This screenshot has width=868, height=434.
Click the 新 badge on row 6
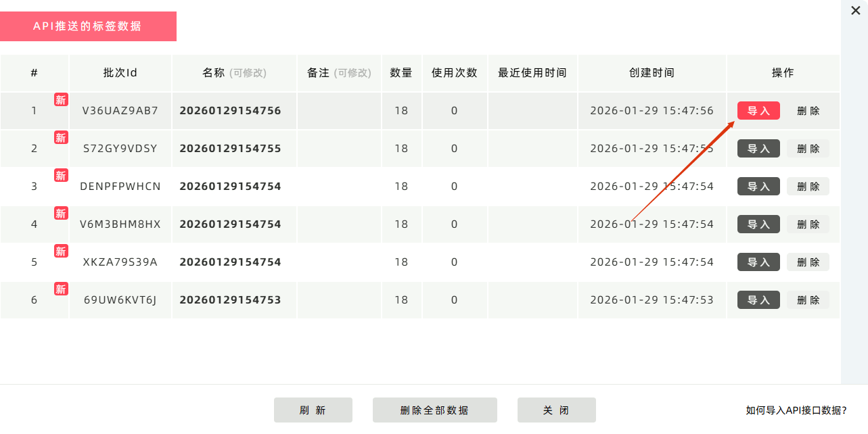tap(61, 289)
